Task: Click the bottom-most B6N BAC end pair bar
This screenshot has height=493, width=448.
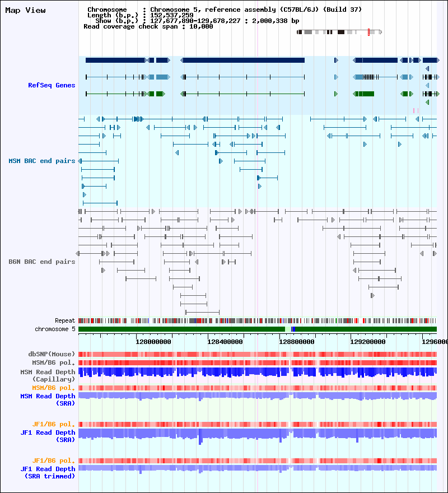Action: coord(203,312)
